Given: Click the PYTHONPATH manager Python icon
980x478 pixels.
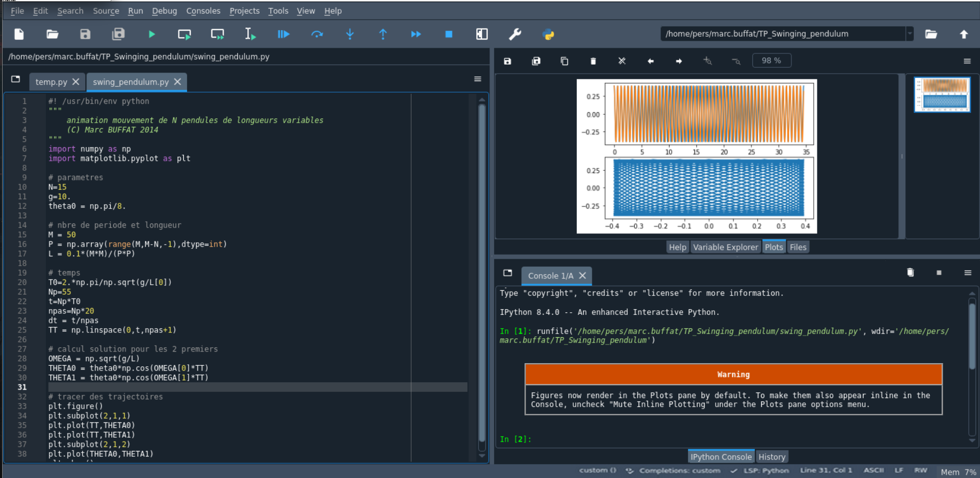Looking at the screenshot, I should point(548,34).
